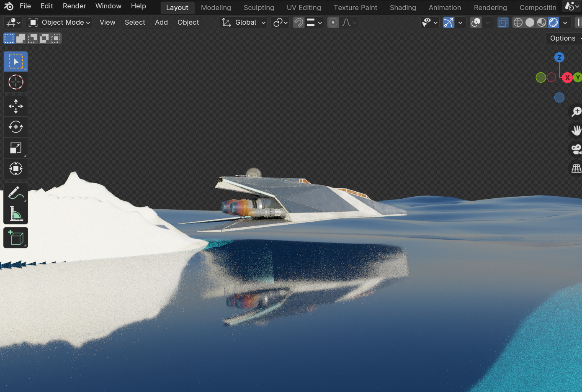Screen dimensions: 582x392
Task: Open the Object Mode dropdown
Action: [59, 23]
